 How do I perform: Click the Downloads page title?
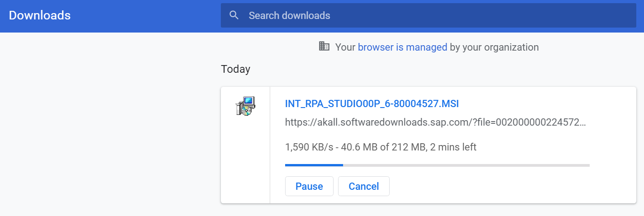click(x=40, y=15)
